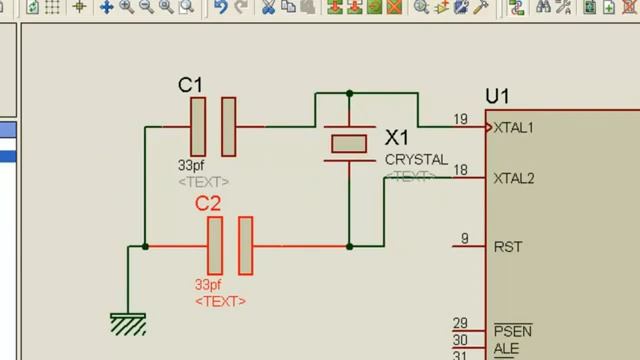Click the Make Device icon
The width and height of the screenshot is (640, 360).
(x=442, y=7)
